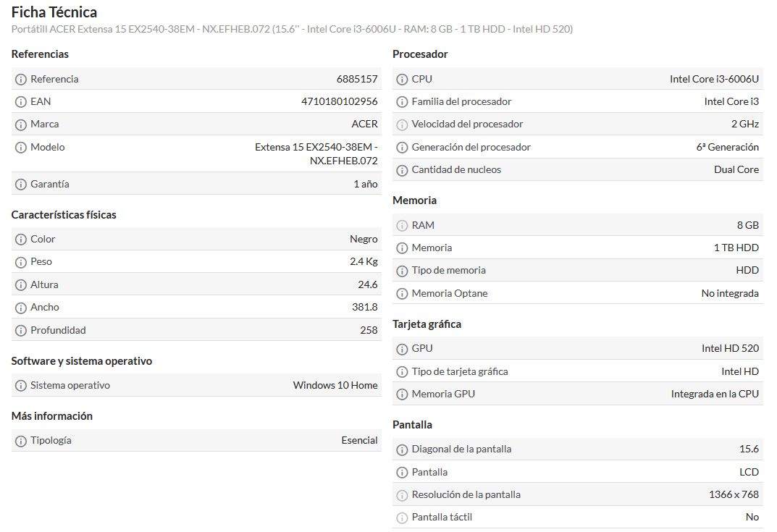Viewport: 777px width, 532px height.
Task: Click the Velocidad del procesador info icon
Action: 402,124
